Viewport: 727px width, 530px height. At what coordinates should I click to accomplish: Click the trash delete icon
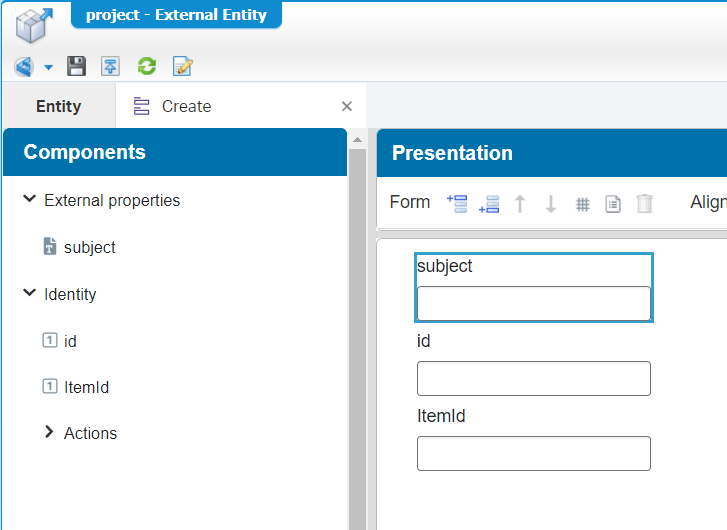645,203
